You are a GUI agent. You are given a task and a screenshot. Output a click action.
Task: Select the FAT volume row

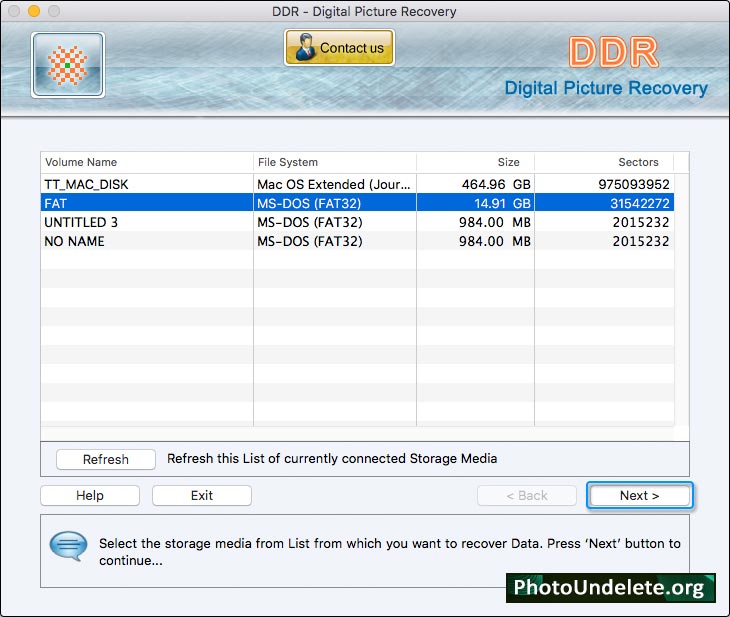(x=357, y=203)
